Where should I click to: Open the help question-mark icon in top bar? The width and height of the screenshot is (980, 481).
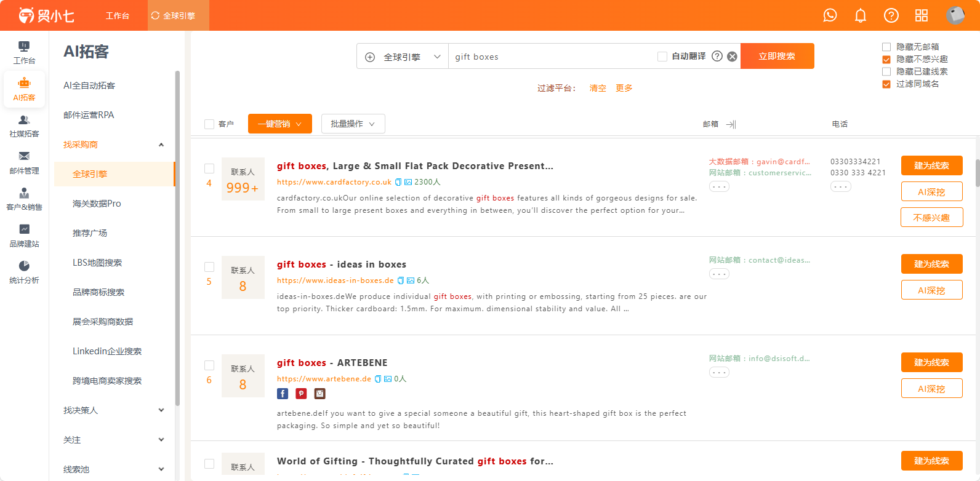click(x=891, y=15)
